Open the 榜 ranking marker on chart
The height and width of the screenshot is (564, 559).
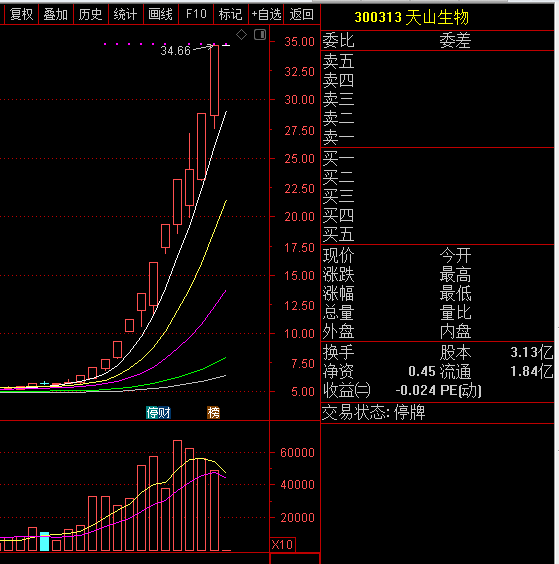(213, 412)
